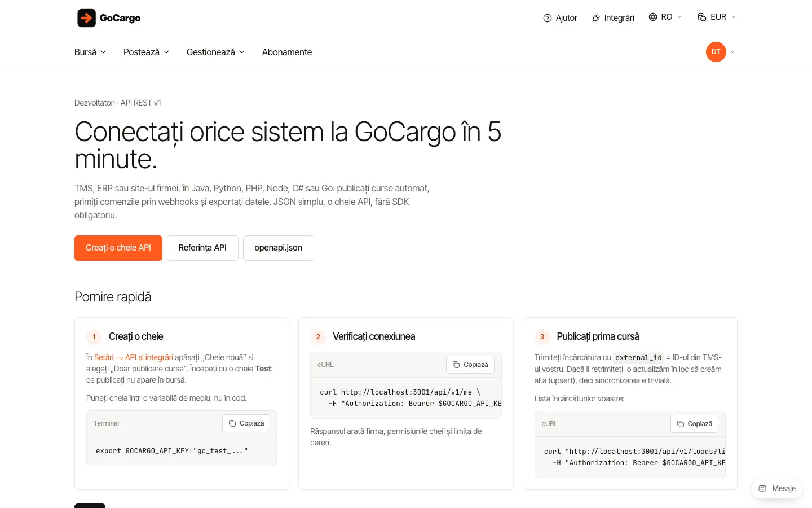The image size is (812, 508).
Task: Copy the Verificați conexiunea cURL command
Action: point(470,365)
